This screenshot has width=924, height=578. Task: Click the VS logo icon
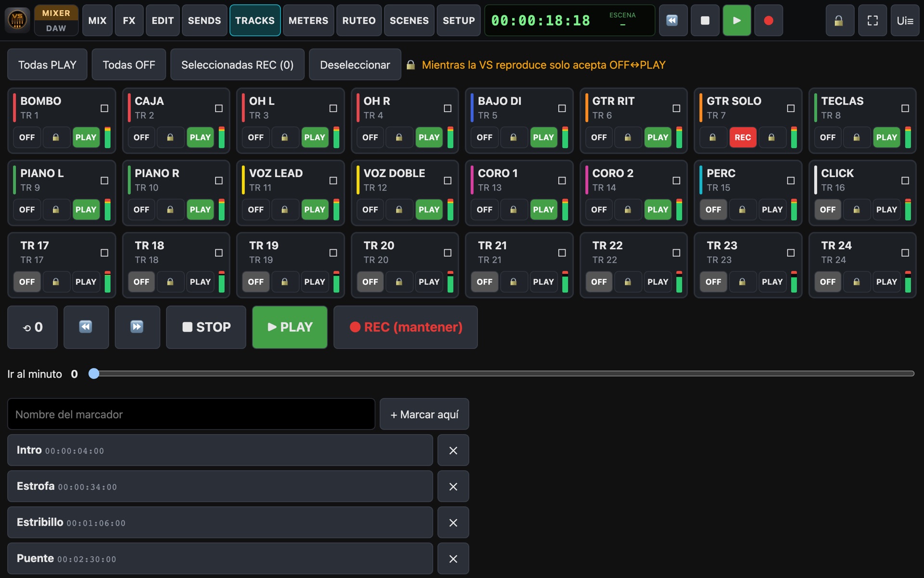(17, 20)
